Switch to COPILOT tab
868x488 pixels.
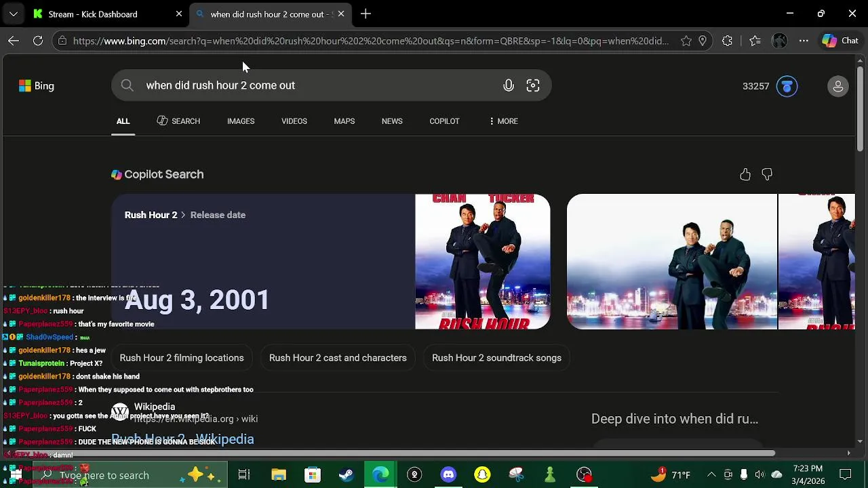(x=444, y=121)
